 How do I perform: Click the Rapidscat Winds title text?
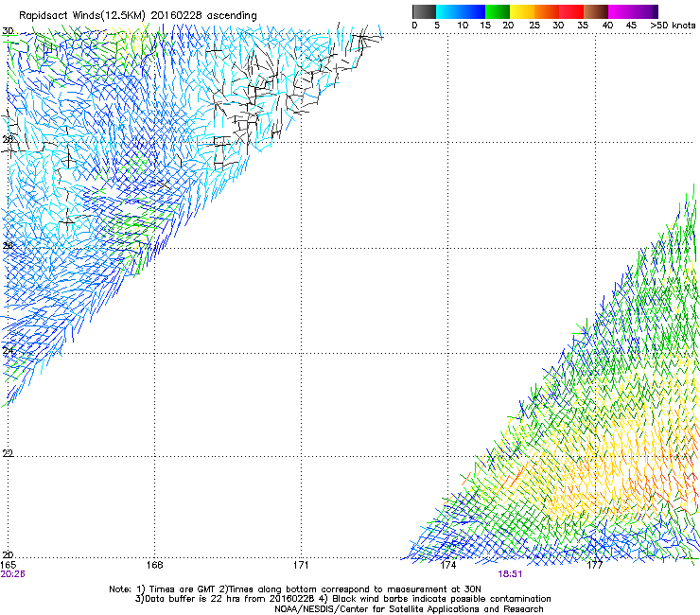[x=137, y=15]
